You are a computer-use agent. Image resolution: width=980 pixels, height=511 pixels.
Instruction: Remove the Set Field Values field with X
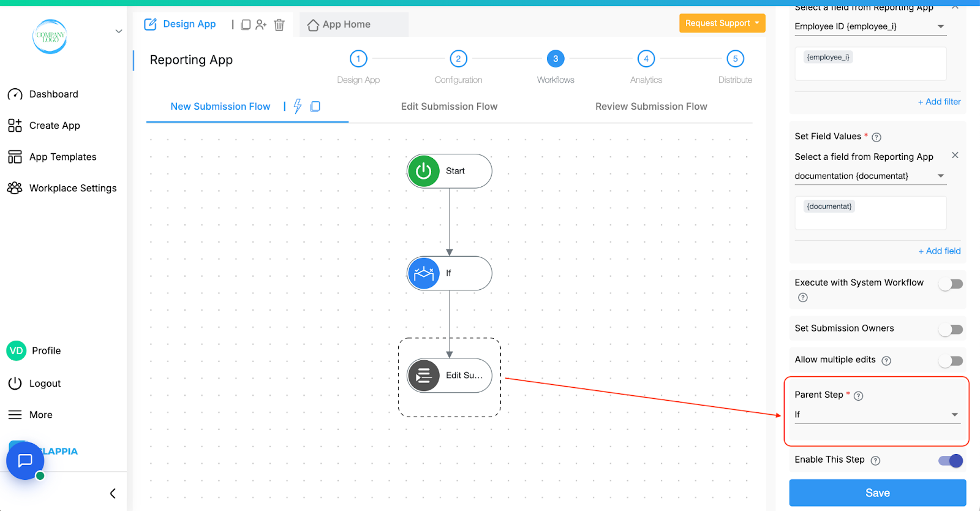pos(955,156)
